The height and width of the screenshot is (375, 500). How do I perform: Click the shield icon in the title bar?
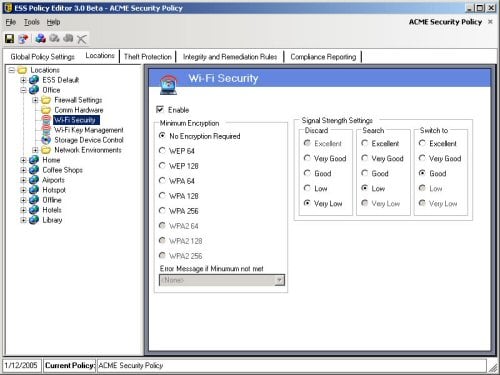[8, 8]
